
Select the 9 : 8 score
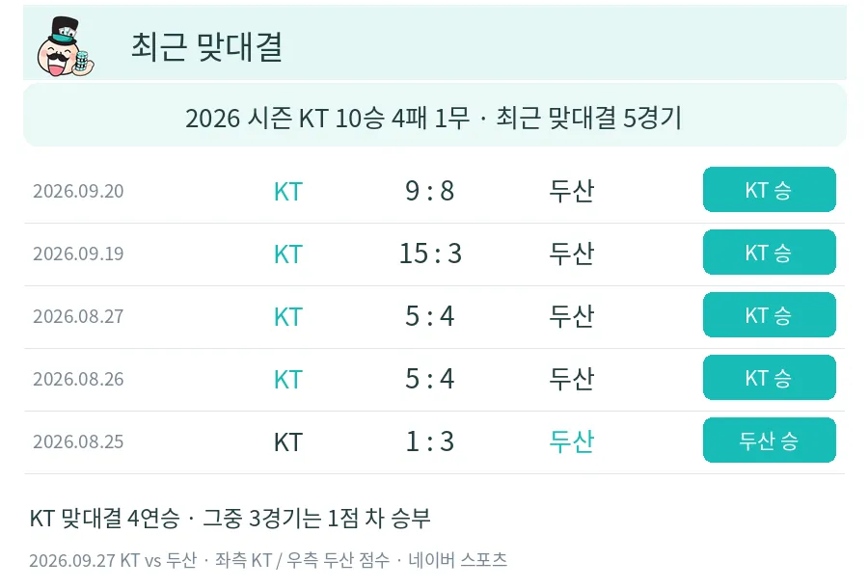[429, 191]
